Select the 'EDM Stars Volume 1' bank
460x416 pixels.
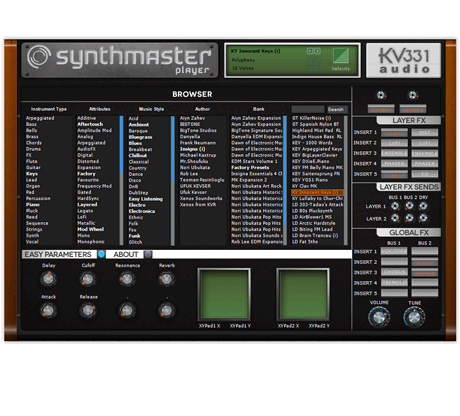[254, 161]
